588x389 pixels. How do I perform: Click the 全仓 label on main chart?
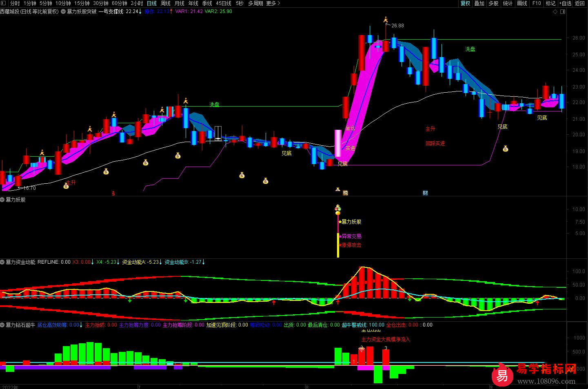350,128
